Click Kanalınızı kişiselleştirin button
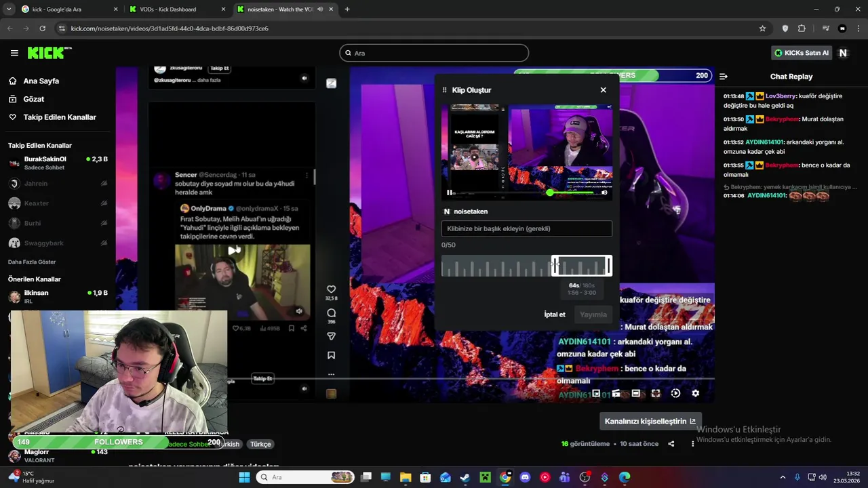The width and height of the screenshot is (868, 488). point(650,421)
